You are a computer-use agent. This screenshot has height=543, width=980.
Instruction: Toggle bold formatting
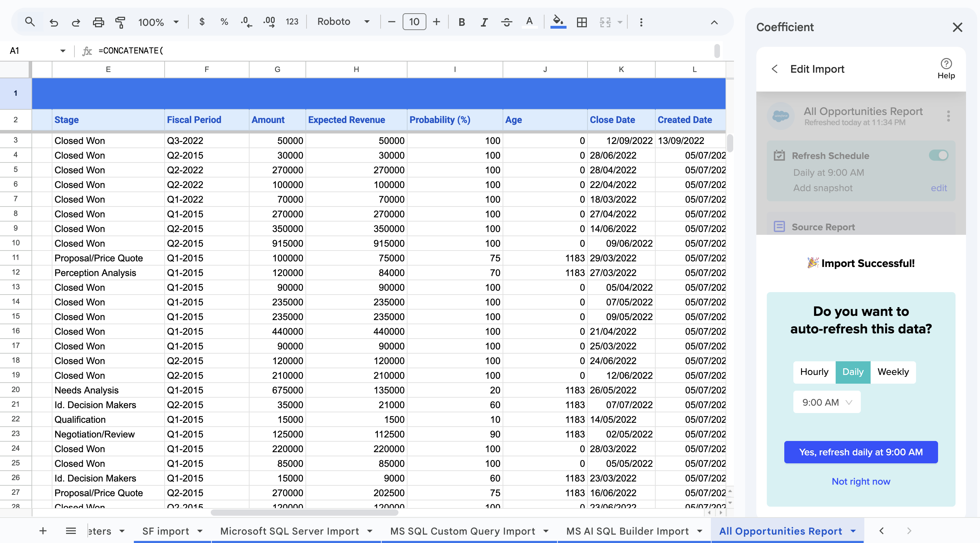click(461, 22)
